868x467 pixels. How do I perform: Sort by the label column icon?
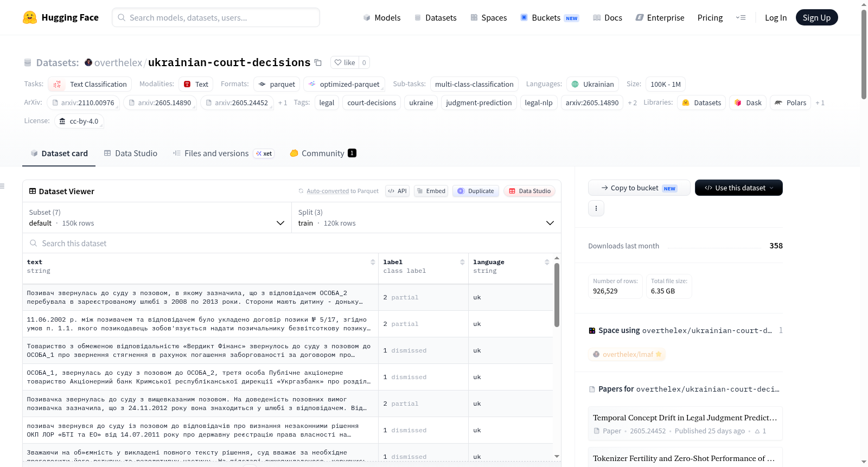point(462,262)
